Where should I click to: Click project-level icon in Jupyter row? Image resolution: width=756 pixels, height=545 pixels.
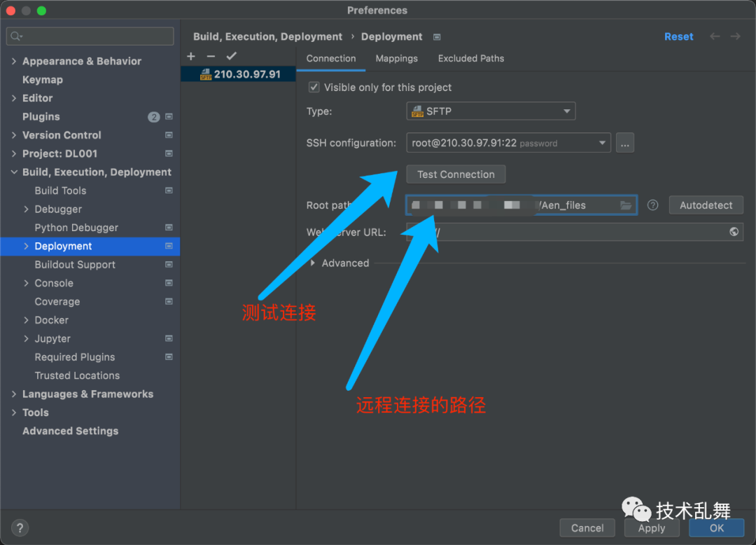tap(169, 338)
